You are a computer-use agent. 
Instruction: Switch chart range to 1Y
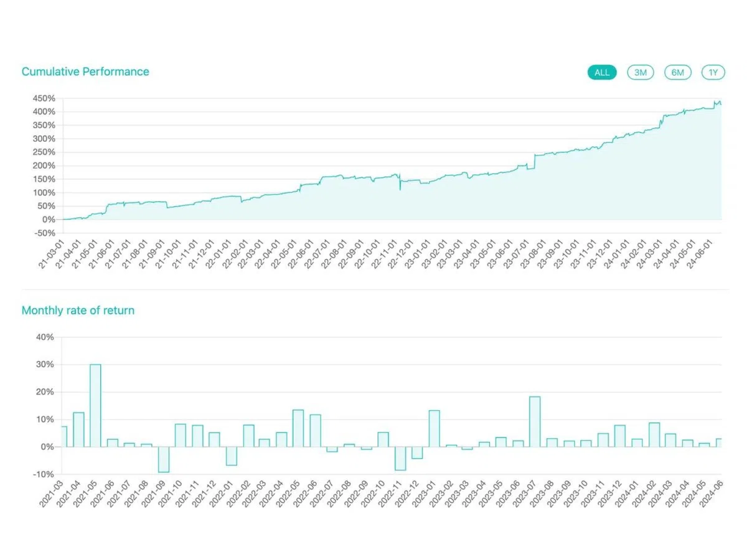coord(713,72)
